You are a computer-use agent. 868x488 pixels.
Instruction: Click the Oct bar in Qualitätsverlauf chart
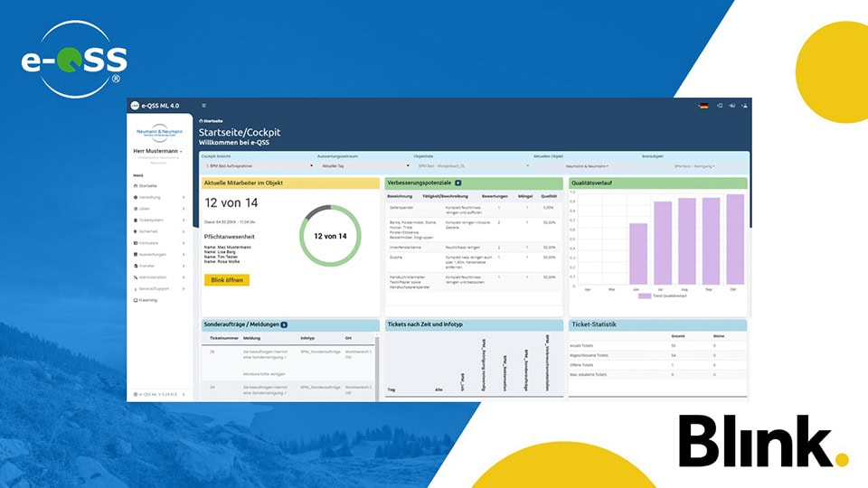point(734,239)
